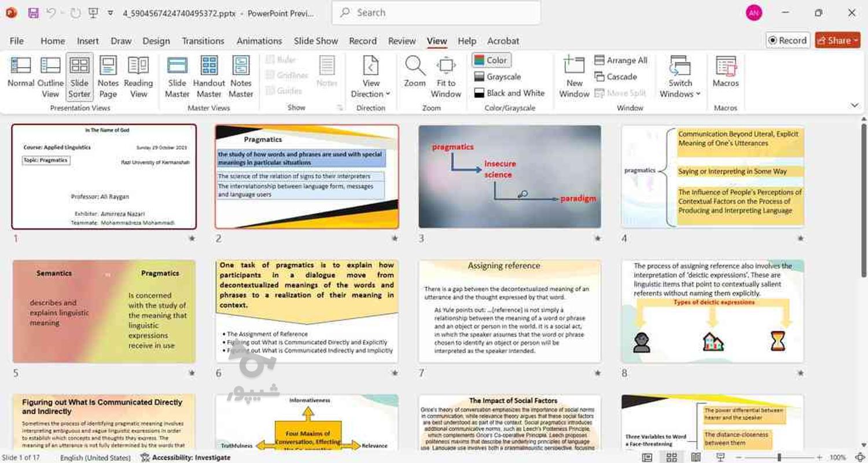Open the File tab
The height and width of the screenshot is (463, 868).
coord(17,41)
